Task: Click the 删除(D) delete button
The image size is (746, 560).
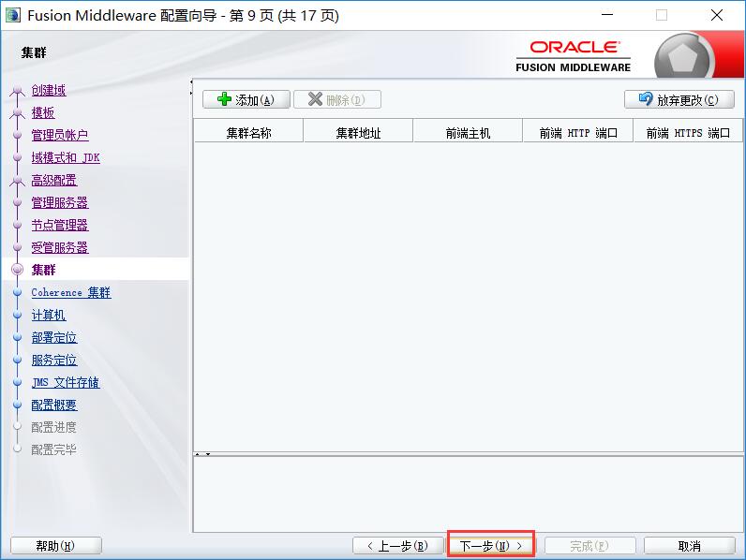Action: (x=336, y=100)
